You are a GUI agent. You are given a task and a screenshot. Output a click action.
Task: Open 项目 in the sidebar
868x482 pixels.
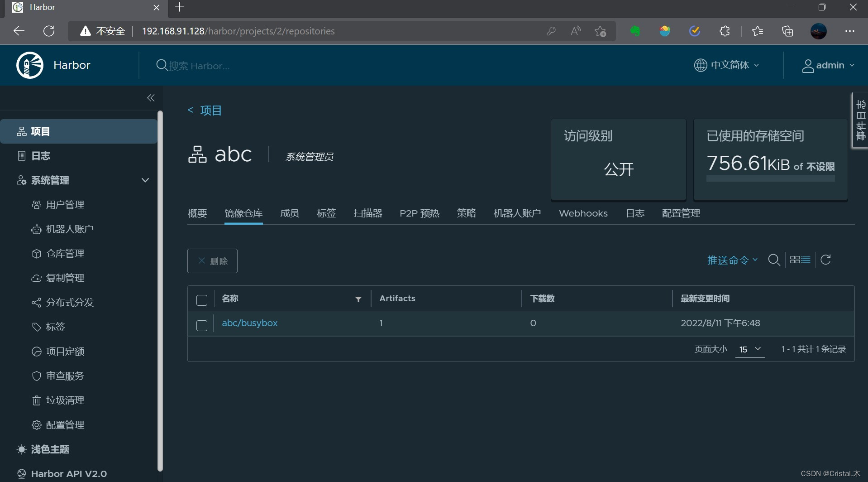(79, 131)
